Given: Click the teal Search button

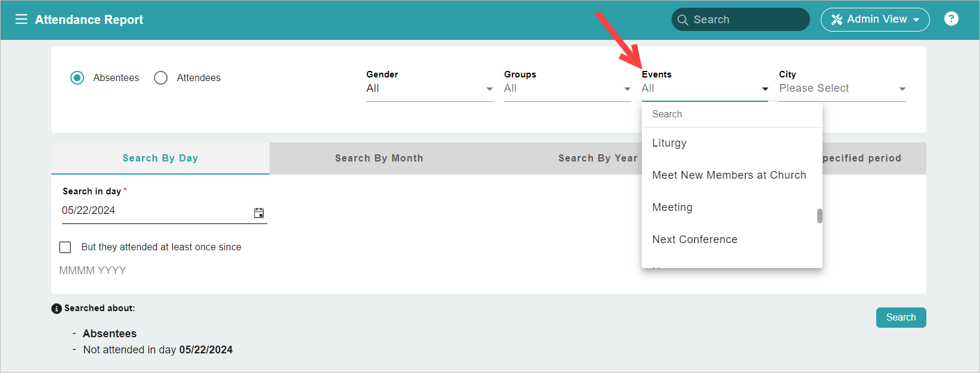Looking at the screenshot, I should [x=901, y=318].
